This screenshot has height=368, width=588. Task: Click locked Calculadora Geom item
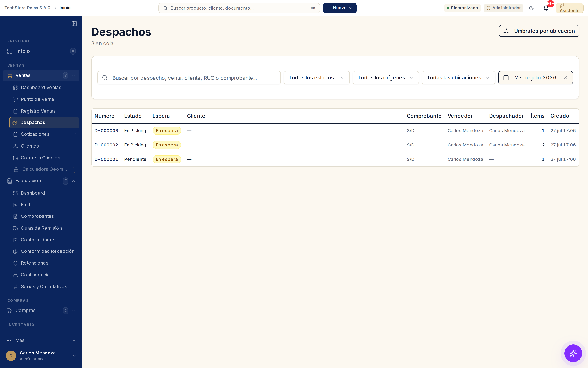44,169
